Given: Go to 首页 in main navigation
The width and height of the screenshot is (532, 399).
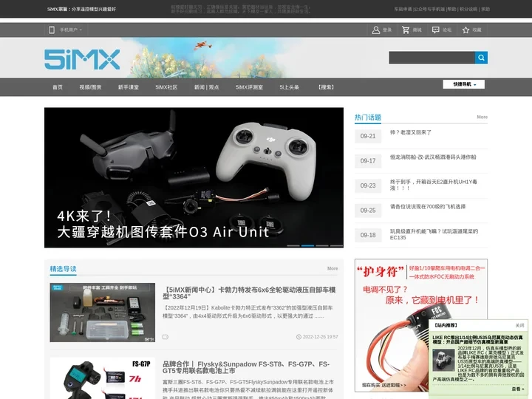Looking at the screenshot, I should pyautogui.click(x=58, y=87).
